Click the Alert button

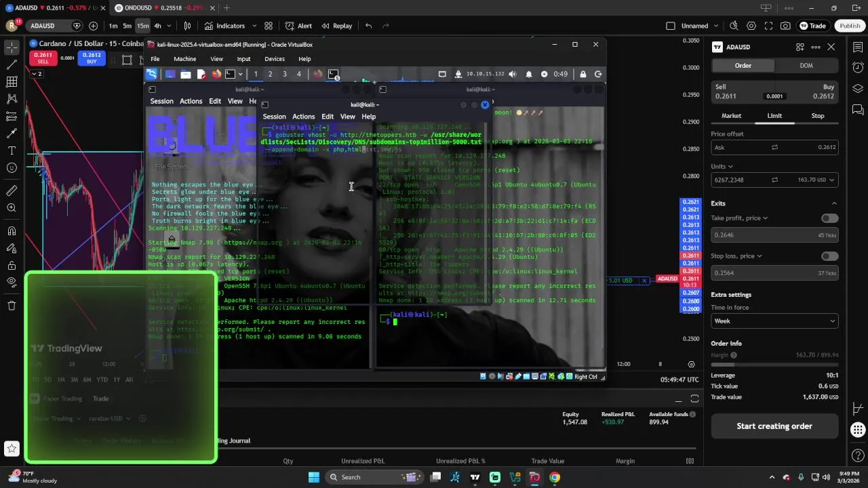[298, 26]
